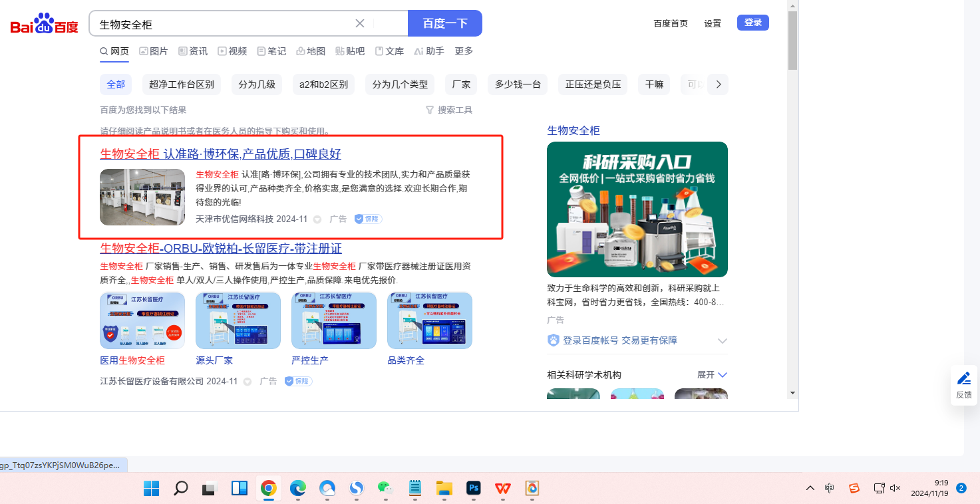This screenshot has width=980, height=504.
Task: Click the 严控生产 caption link
Action: pos(310,360)
